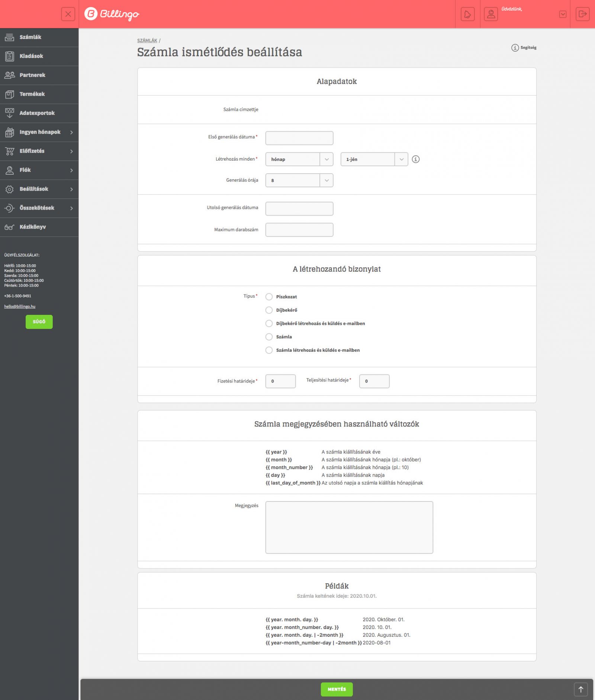Click the Kiadások sidebar icon
Image resolution: width=595 pixels, height=700 pixels.
tap(10, 56)
